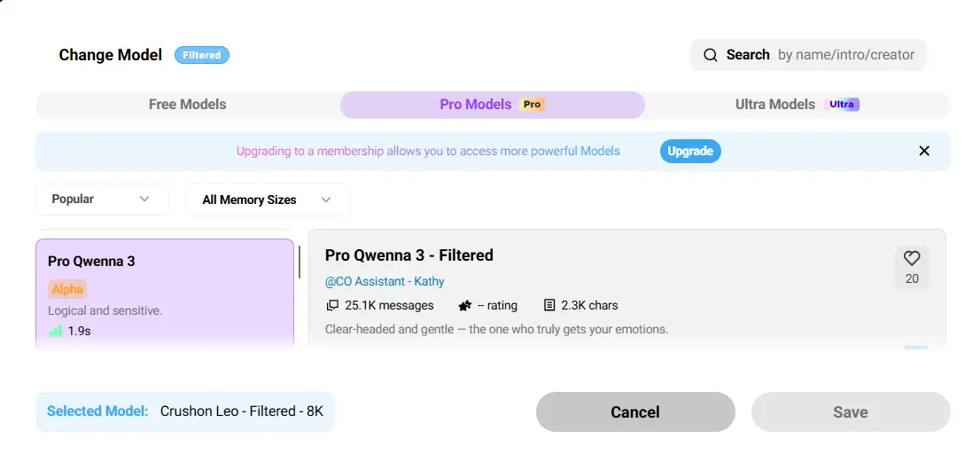This screenshot has width=980, height=462.
Task: Click the Filtered badge beside Change Model
Action: (x=202, y=55)
